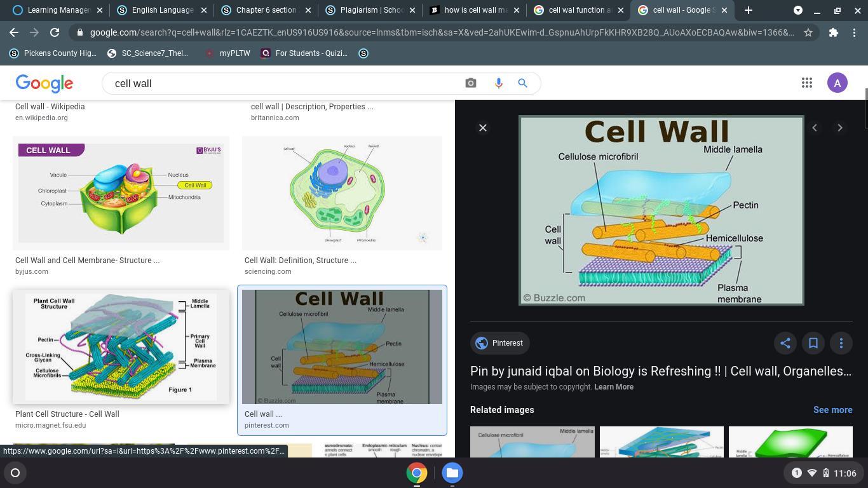Screen dimensions: 868x488
Task: Click the See more related images link
Action: coord(832,410)
